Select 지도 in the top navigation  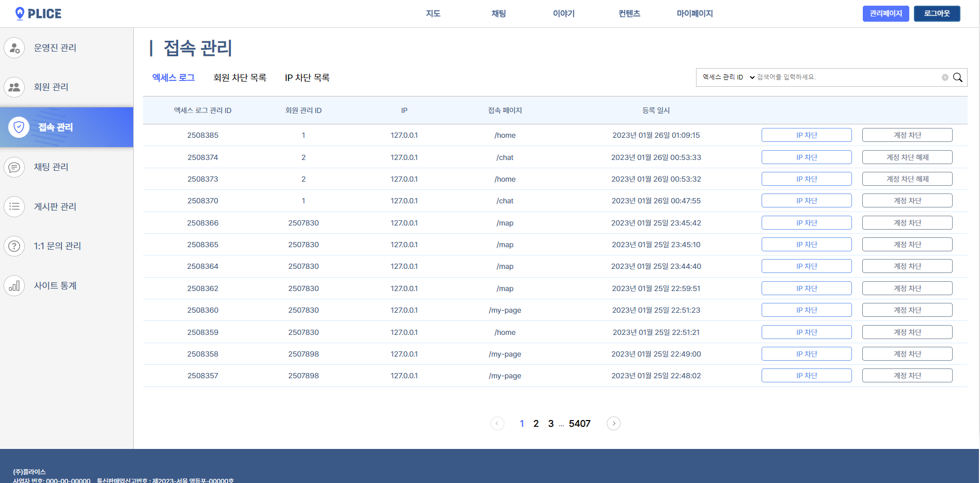(433, 13)
